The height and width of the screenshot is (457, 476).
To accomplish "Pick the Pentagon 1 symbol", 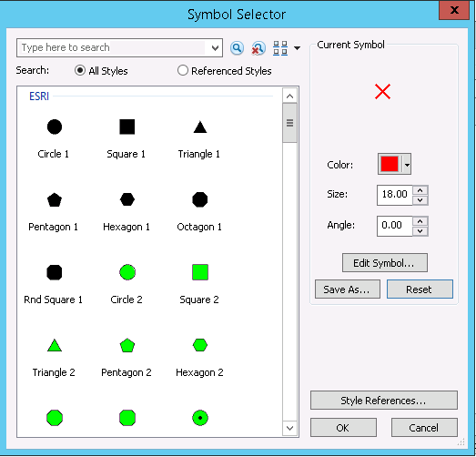I will (55, 199).
